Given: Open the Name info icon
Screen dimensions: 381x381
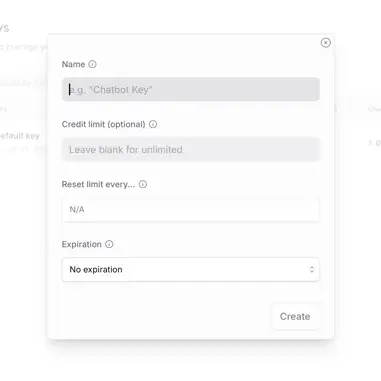Looking at the screenshot, I should 92,64.
